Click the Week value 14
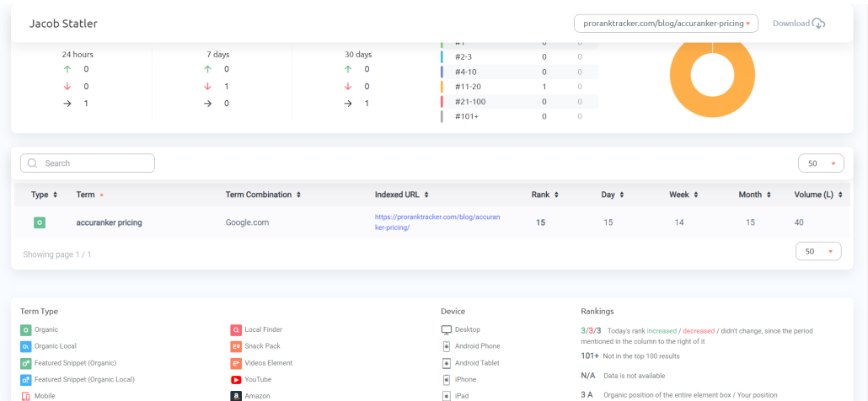Screen dimensions: 868x401 coord(679,222)
